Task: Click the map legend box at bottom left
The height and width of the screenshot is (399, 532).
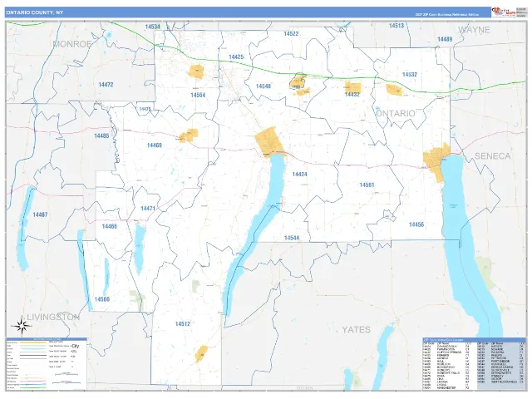Action: [x=47, y=363]
